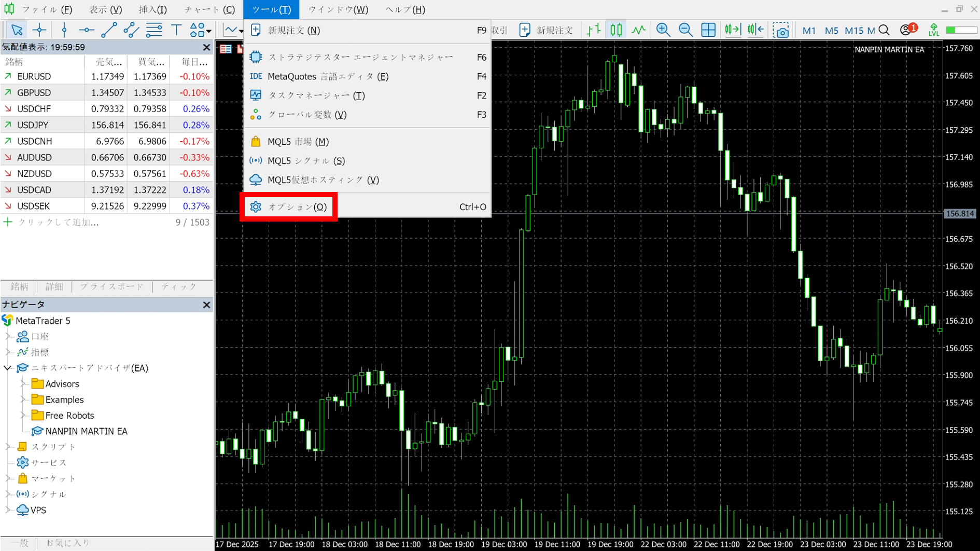The image size is (980, 551).
Task: Toggle chart shift button
Action: pos(755,30)
